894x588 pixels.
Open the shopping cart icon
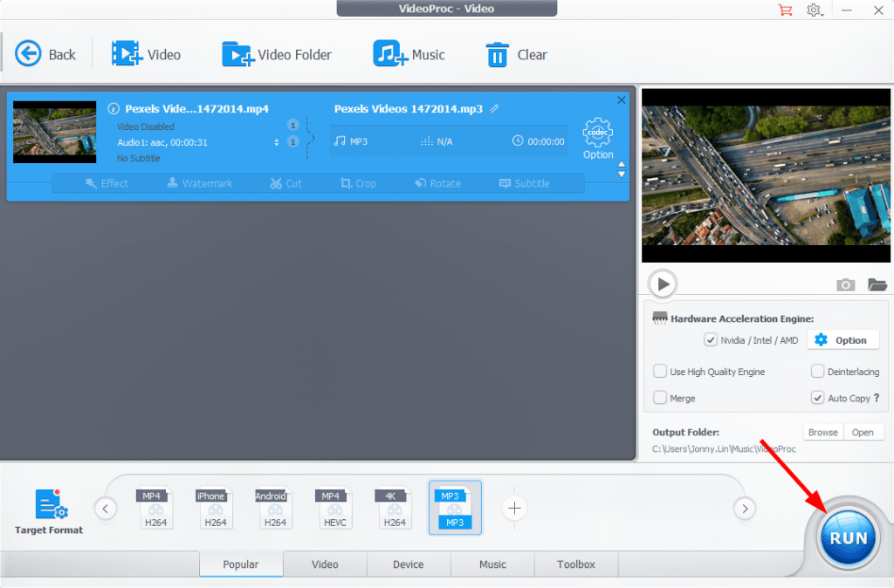(785, 10)
